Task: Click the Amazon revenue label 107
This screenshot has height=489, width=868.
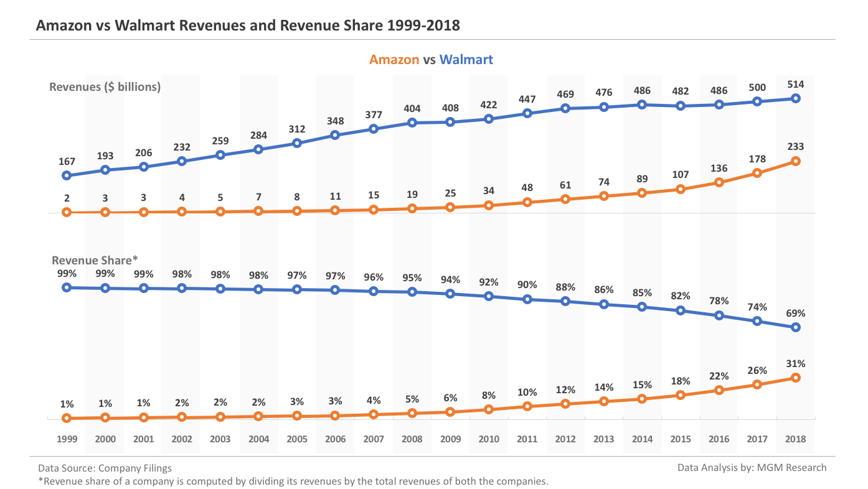Action: [681, 175]
